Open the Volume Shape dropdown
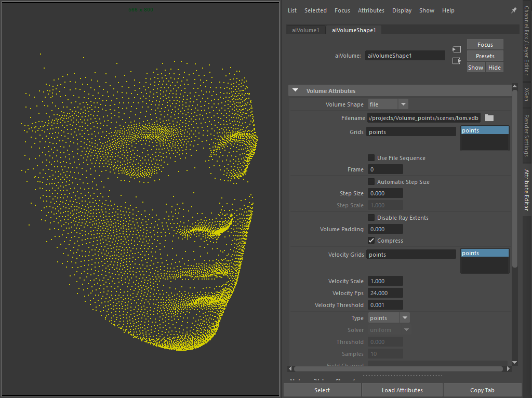 point(388,104)
